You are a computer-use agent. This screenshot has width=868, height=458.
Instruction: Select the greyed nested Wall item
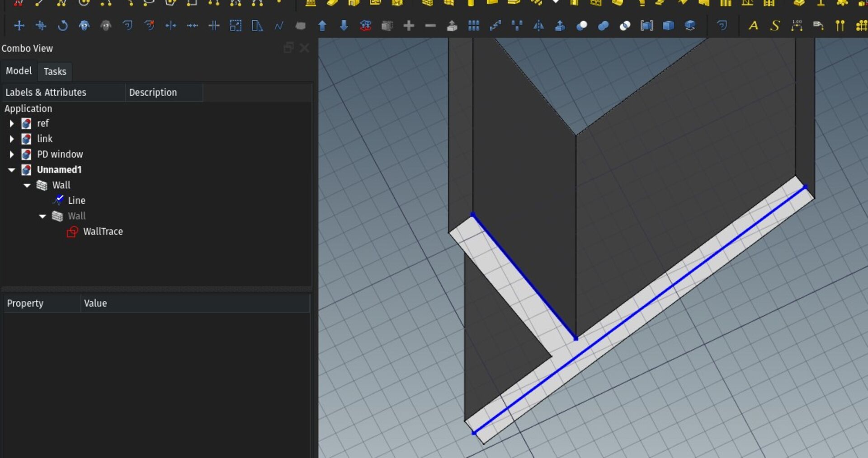tap(76, 216)
